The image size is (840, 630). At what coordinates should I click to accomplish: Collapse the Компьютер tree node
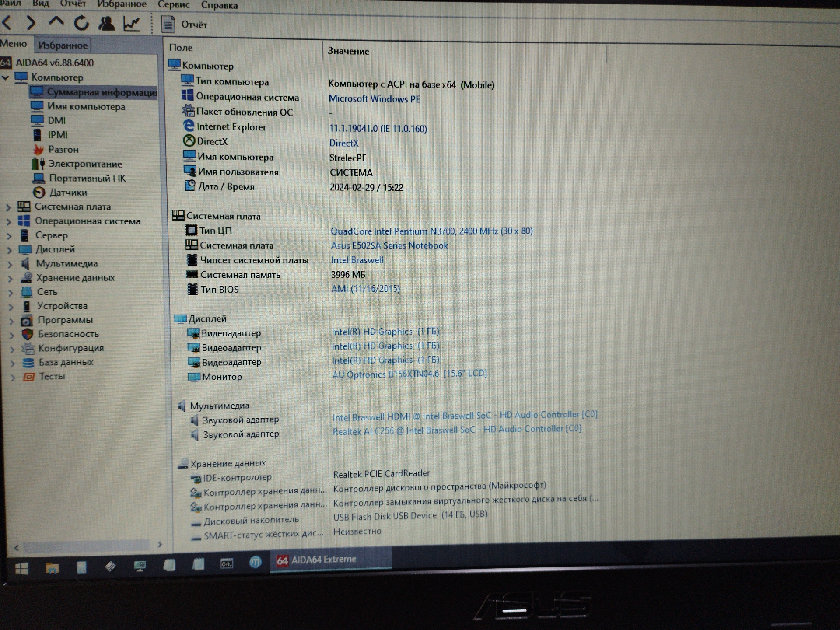[6, 78]
